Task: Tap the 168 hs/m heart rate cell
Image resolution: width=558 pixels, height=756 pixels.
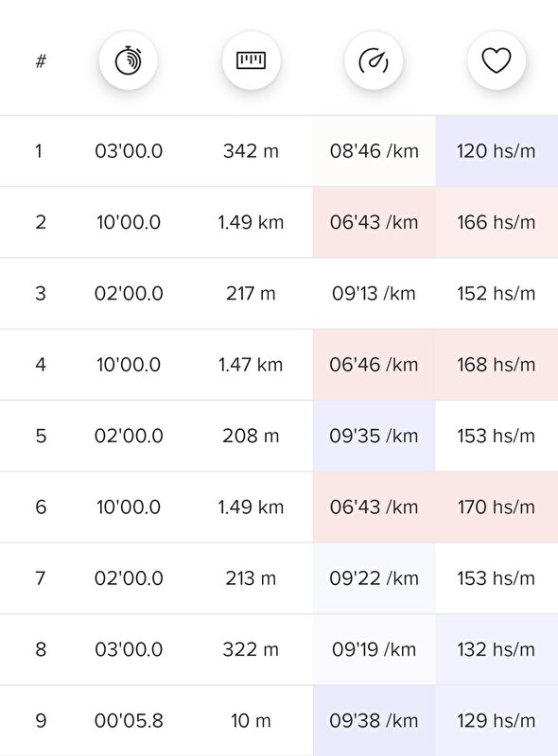Action: (x=497, y=365)
